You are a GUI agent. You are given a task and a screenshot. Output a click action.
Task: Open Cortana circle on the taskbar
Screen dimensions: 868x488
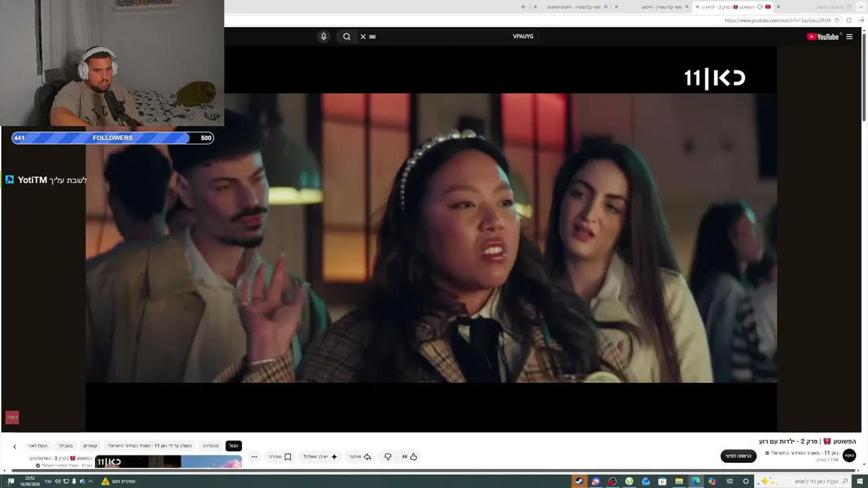[746, 481]
